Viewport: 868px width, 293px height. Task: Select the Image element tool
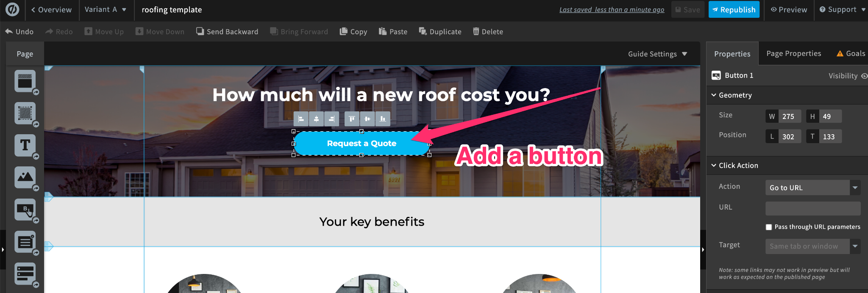coord(25,177)
